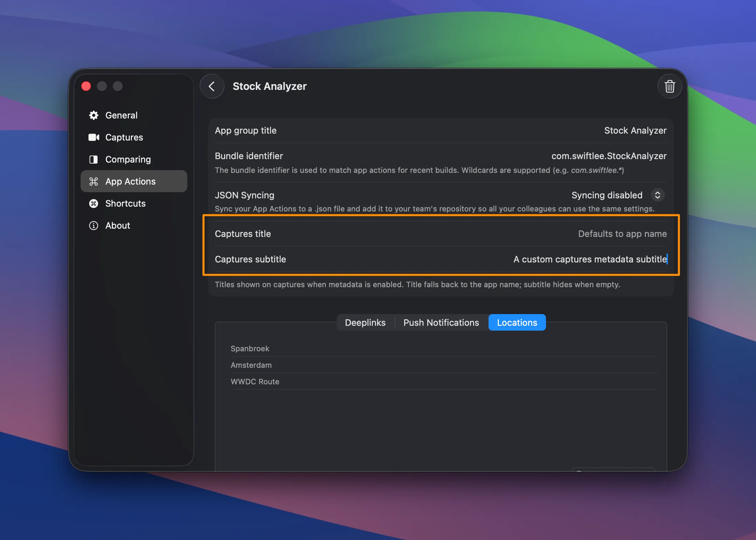Click the Shortcuts command icon in sidebar
The image size is (756, 540).
(x=94, y=203)
